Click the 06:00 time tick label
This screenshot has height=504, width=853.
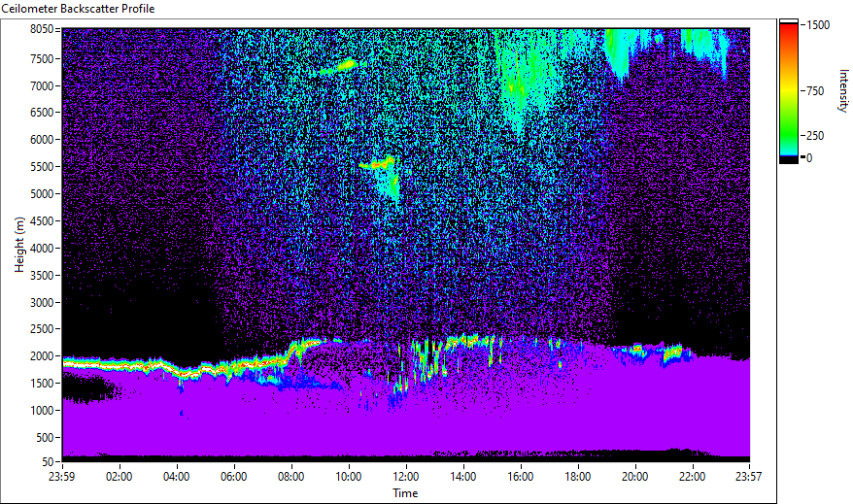tap(234, 477)
